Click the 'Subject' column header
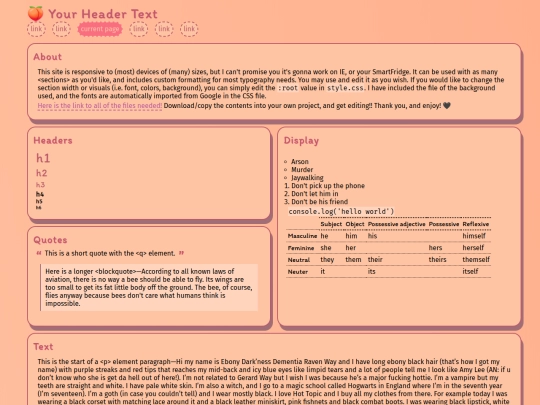 tap(331, 224)
